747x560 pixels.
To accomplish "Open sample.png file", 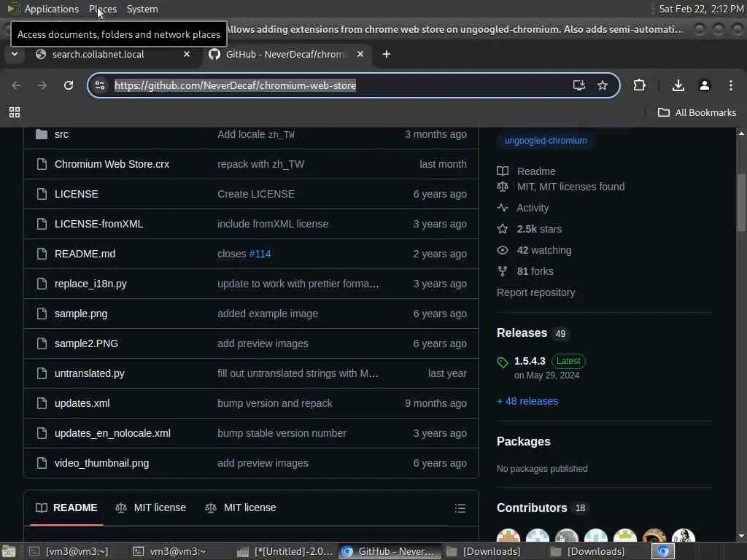I will [x=81, y=314].
